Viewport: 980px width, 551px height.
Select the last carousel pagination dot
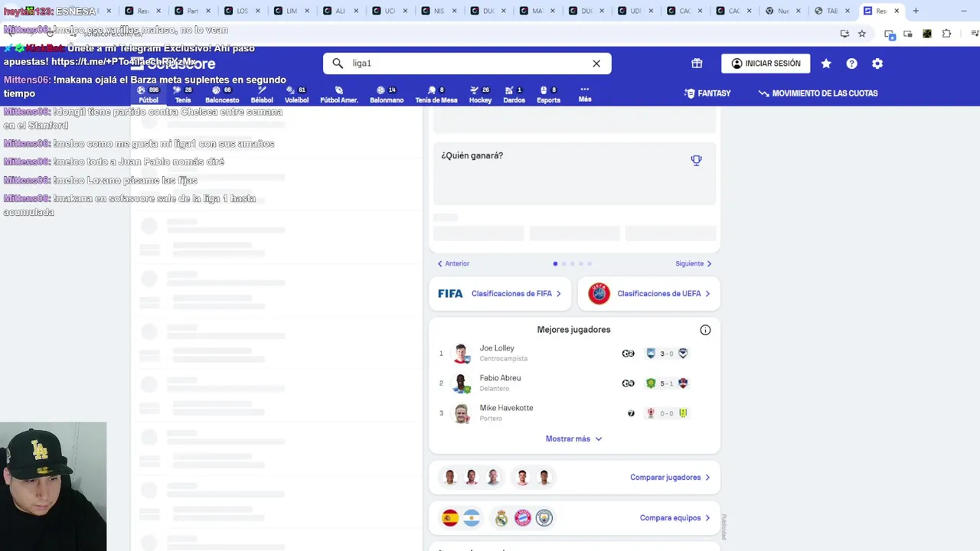pyautogui.click(x=590, y=263)
